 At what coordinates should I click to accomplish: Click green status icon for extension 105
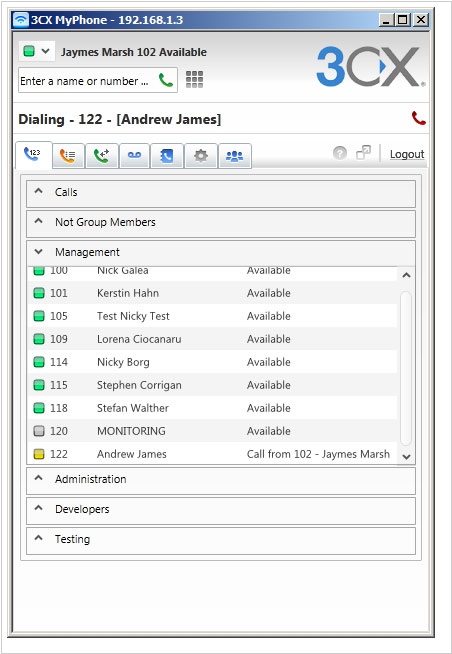(39, 316)
